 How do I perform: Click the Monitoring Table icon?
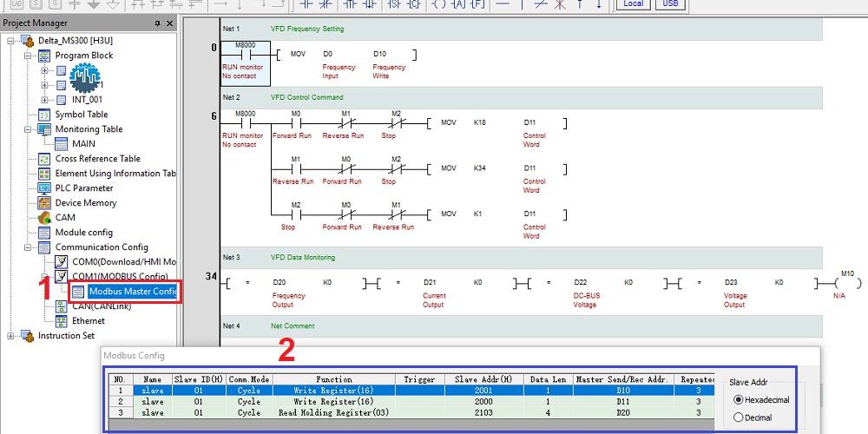click(x=44, y=129)
